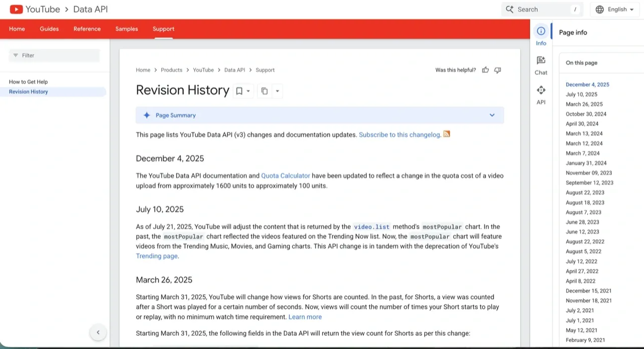Open the API side panel icon

[541, 90]
